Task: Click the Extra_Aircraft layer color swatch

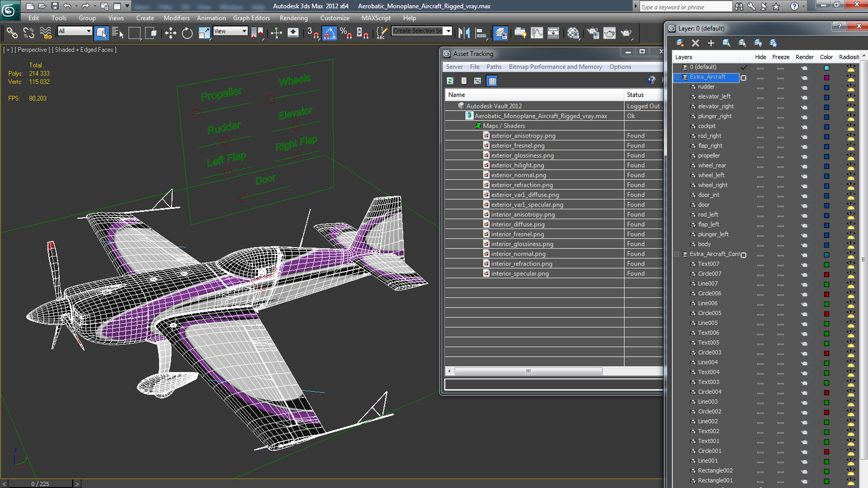Action: pos(826,78)
